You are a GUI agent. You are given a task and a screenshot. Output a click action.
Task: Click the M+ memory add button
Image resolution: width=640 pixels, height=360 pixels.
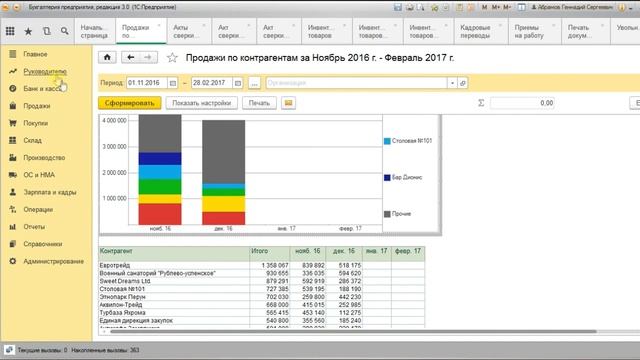tap(496, 7)
